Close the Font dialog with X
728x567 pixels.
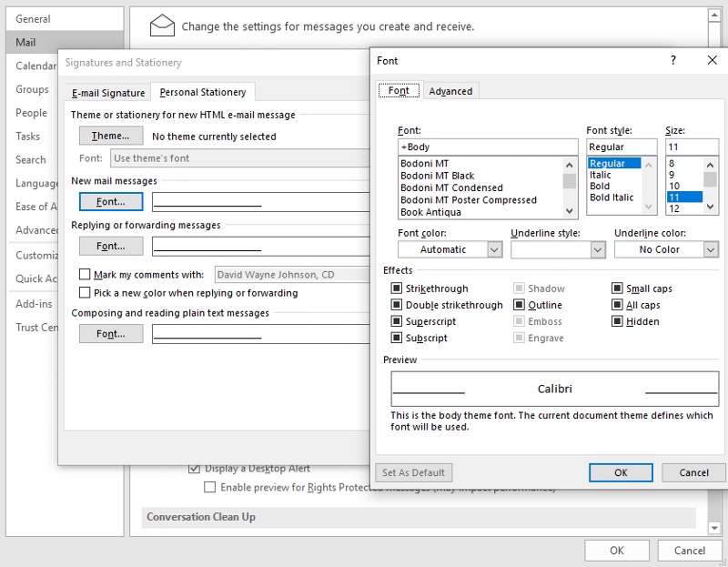[x=713, y=61]
